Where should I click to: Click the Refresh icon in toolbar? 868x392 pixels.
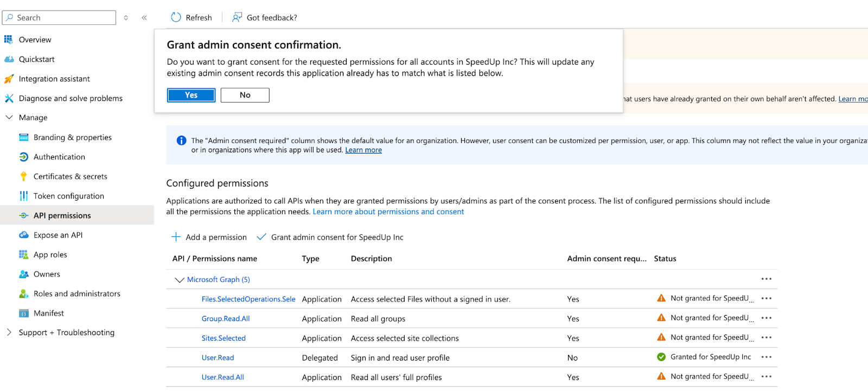176,17
